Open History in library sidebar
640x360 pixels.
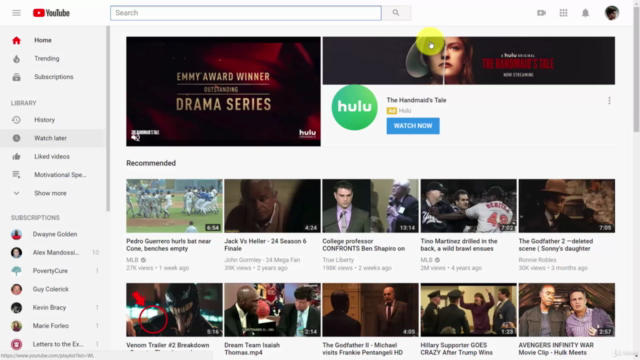pyautogui.click(x=44, y=120)
